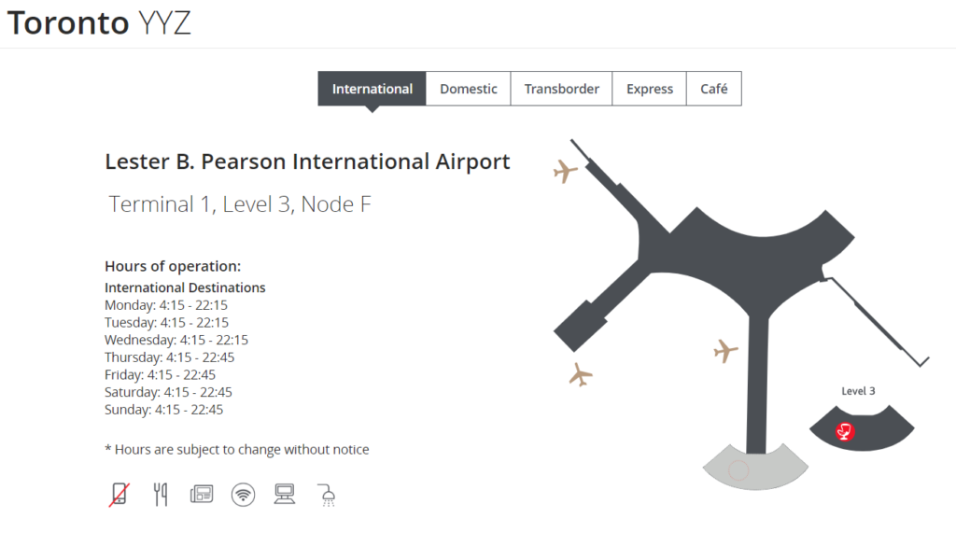Click the circle outline in gray node area
956x560 pixels.
point(738,469)
